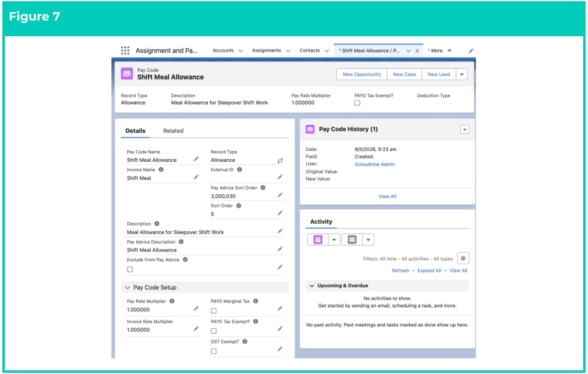
Task: Edit the External ID field pencil
Action: point(280,177)
